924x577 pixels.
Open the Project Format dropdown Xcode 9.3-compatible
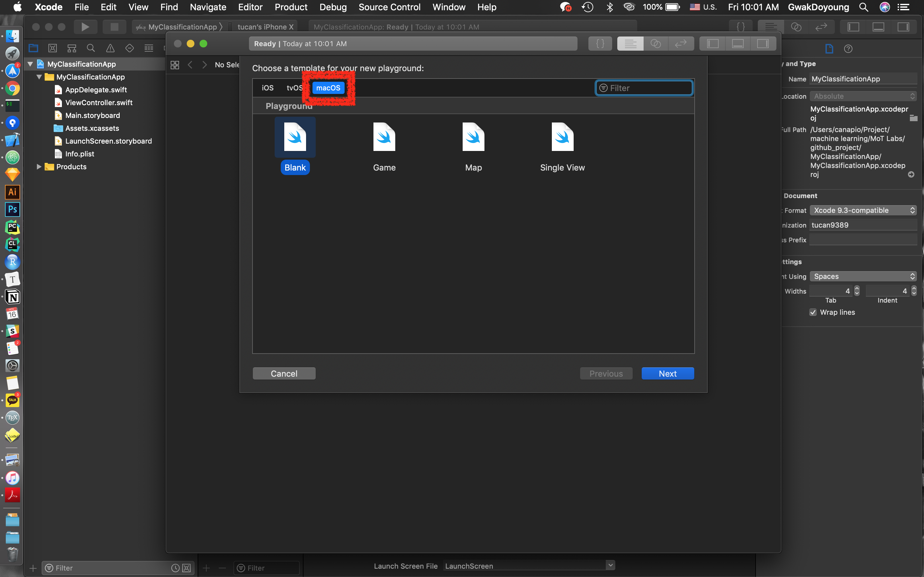[862, 210]
